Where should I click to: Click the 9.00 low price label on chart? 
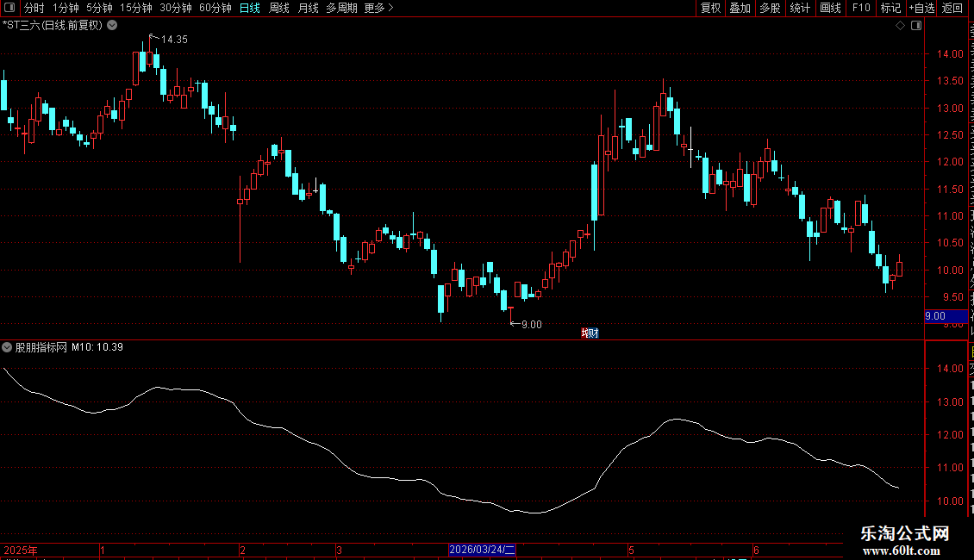[531, 324]
